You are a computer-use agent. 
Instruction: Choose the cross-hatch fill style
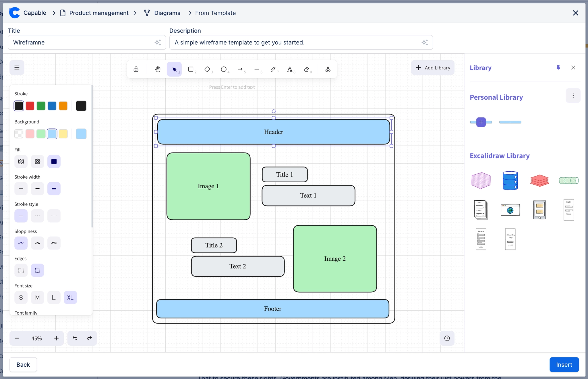click(x=37, y=161)
